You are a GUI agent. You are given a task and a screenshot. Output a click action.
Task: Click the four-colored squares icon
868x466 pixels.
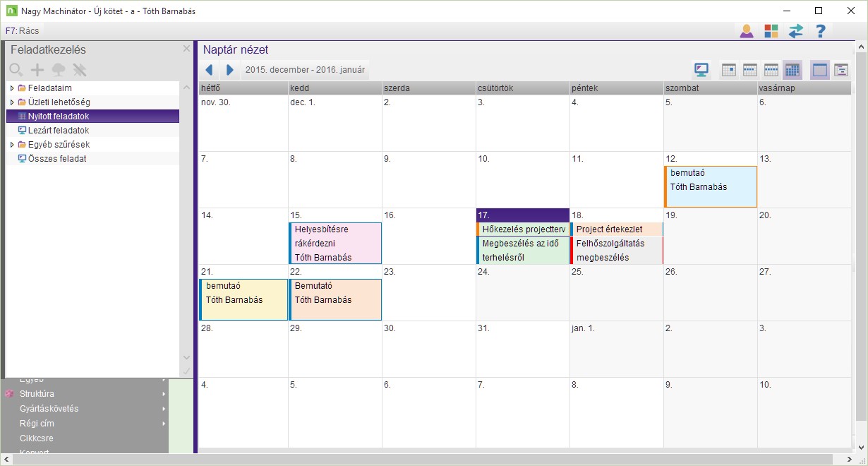[771, 31]
